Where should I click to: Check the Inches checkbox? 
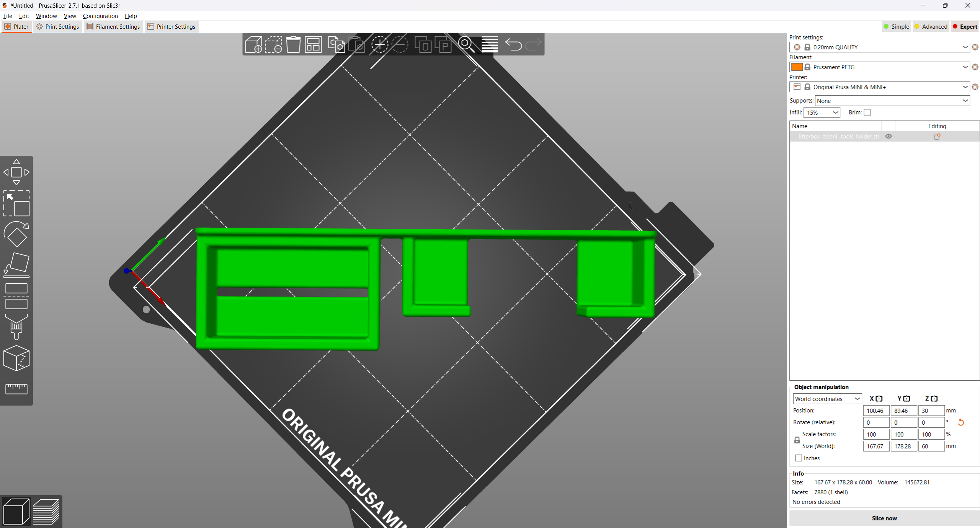pos(799,458)
